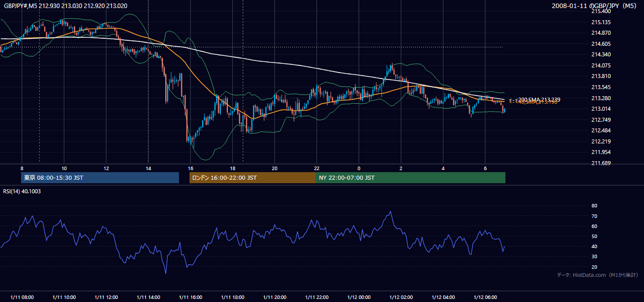Click price axis value 213.014
The height and width of the screenshot is (302, 644).
tap(601, 109)
